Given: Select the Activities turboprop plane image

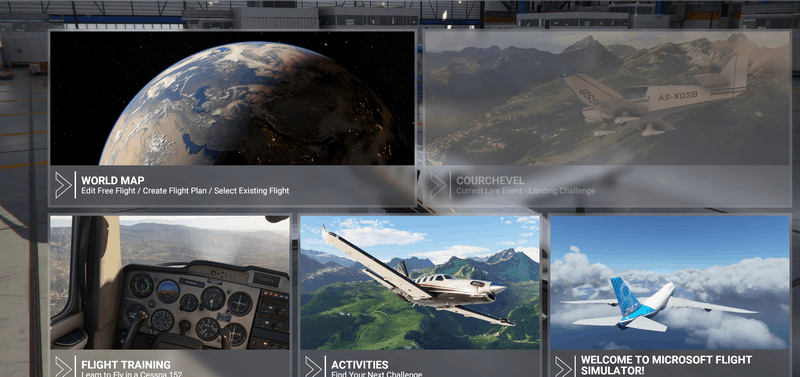Looking at the screenshot, I should coord(420,282).
